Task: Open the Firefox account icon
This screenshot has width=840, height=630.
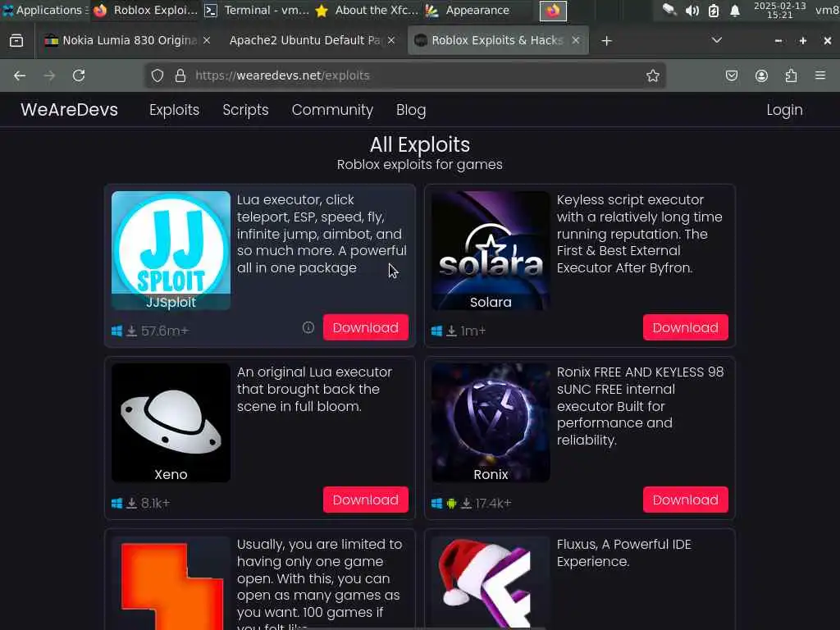Action: click(x=761, y=75)
